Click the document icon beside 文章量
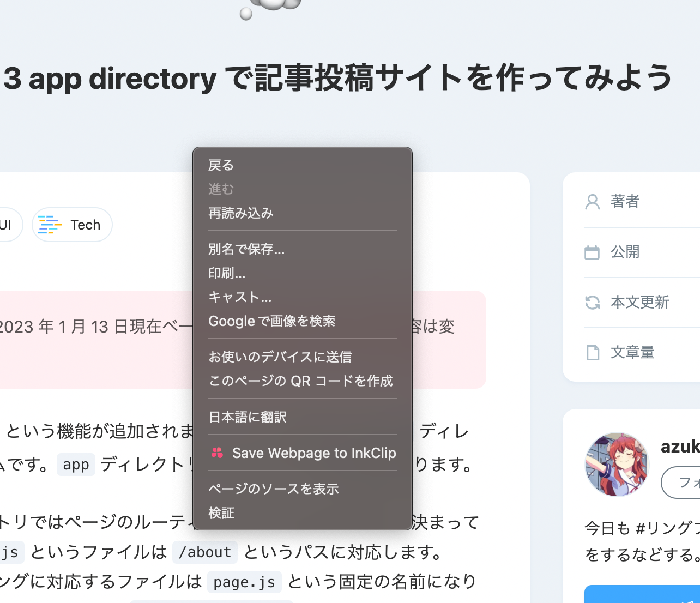700x603 pixels. tap(592, 353)
